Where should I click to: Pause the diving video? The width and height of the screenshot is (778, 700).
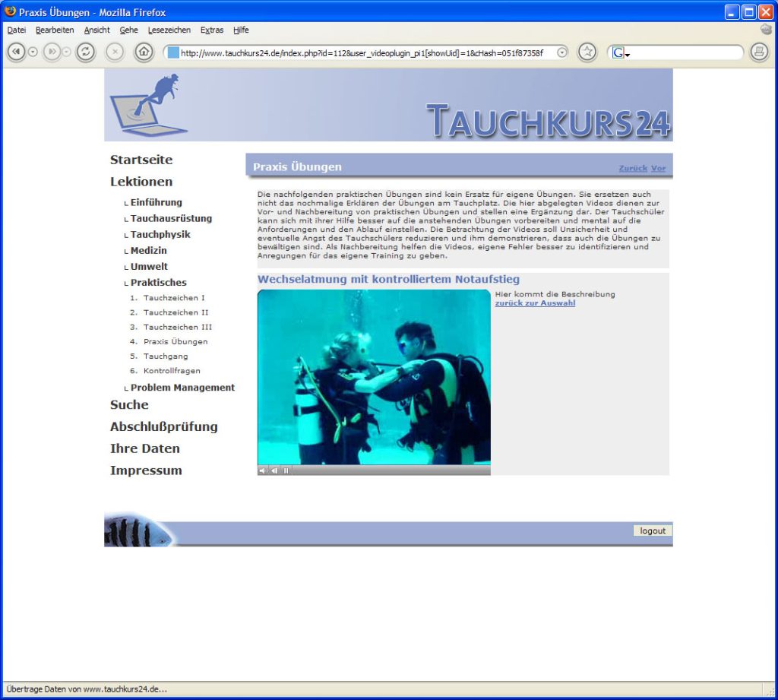[x=286, y=470]
